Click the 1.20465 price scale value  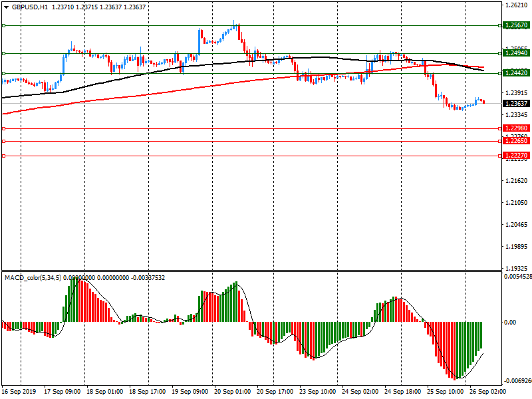coord(517,225)
